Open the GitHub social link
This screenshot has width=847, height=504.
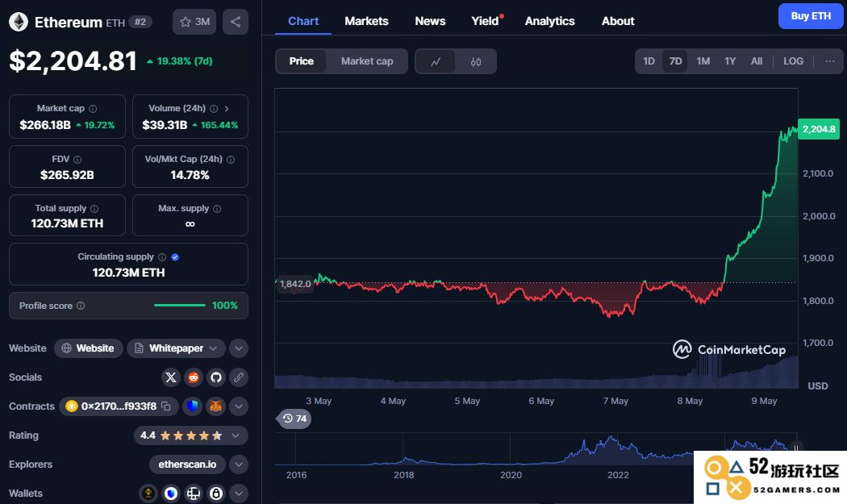216,377
